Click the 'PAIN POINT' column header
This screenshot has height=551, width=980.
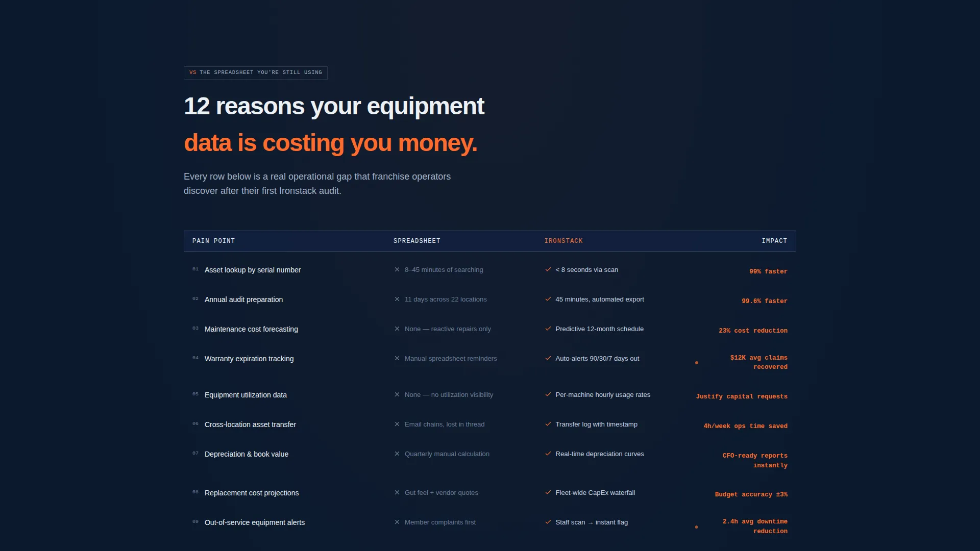click(213, 241)
